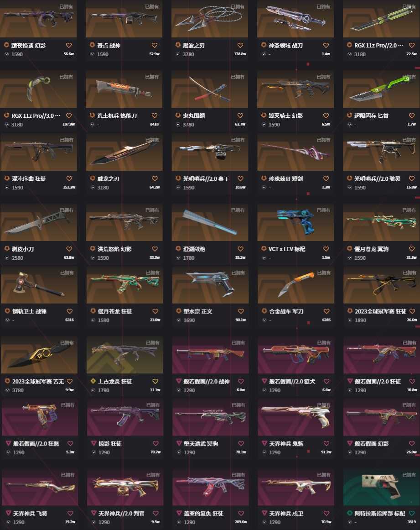Open the 神圣领域 战刀 skin thumbnail
The image size is (420, 530).
(x=296, y=19)
